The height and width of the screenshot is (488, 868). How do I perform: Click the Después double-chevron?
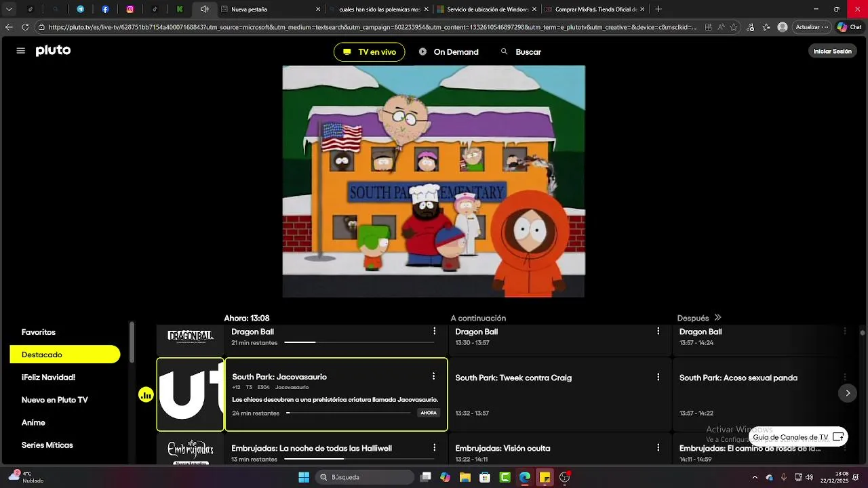point(717,318)
